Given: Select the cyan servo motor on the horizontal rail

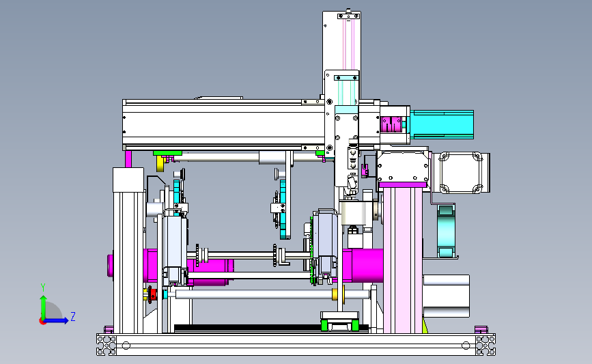Looking at the screenshot, I should 442,124.
